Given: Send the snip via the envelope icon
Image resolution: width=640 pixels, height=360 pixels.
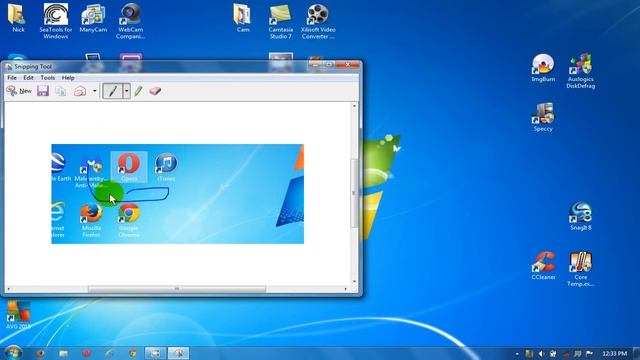Looking at the screenshot, I should (80, 91).
